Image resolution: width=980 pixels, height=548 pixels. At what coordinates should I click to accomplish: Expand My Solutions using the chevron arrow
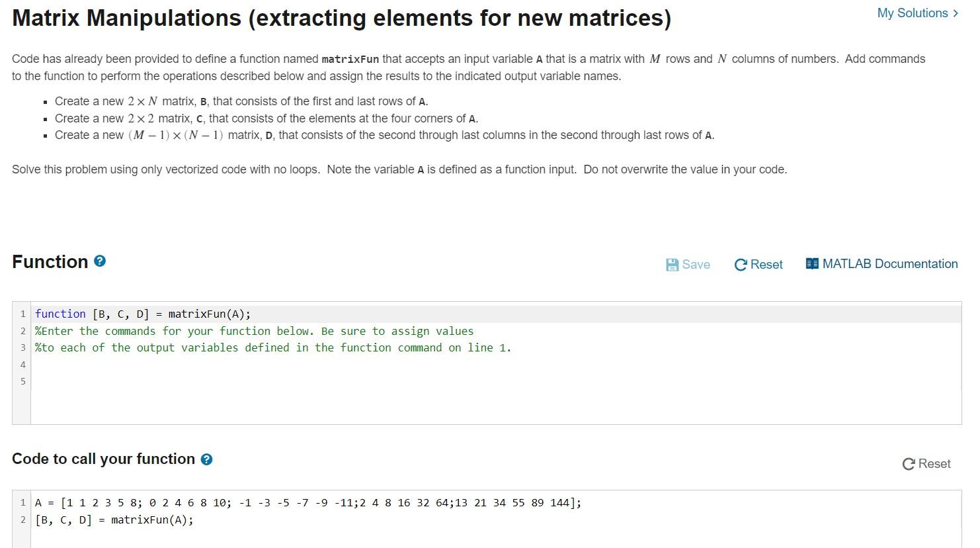pyautogui.click(x=955, y=13)
